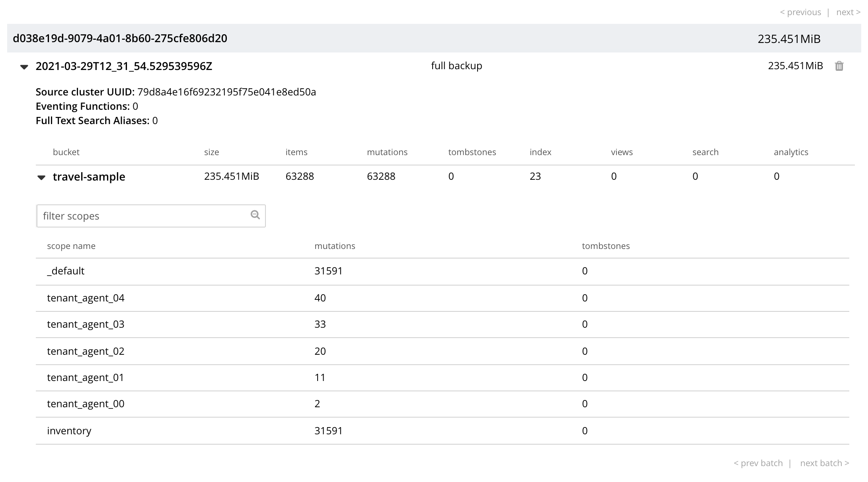868x482 pixels.
Task: Select the inventory scope row
Action: coord(69,431)
